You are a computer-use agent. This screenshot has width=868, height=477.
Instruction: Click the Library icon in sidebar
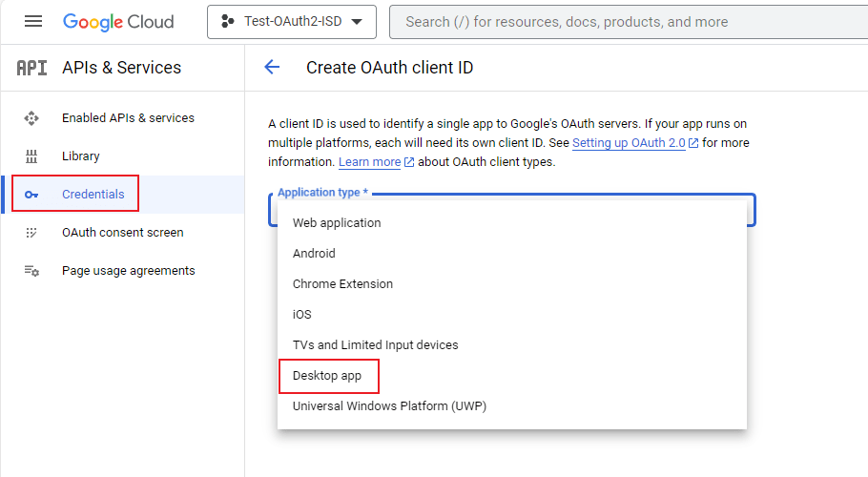click(x=31, y=156)
